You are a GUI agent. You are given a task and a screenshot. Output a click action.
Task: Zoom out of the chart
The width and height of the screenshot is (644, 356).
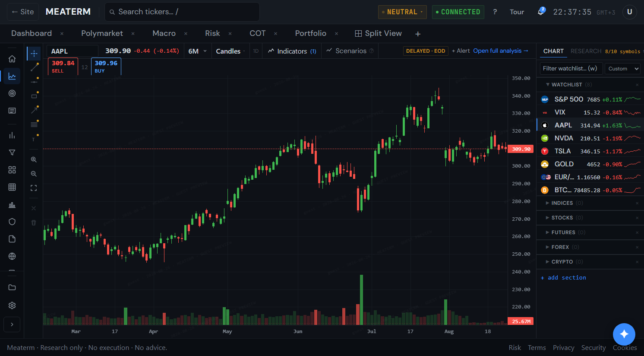click(x=34, y=174)
